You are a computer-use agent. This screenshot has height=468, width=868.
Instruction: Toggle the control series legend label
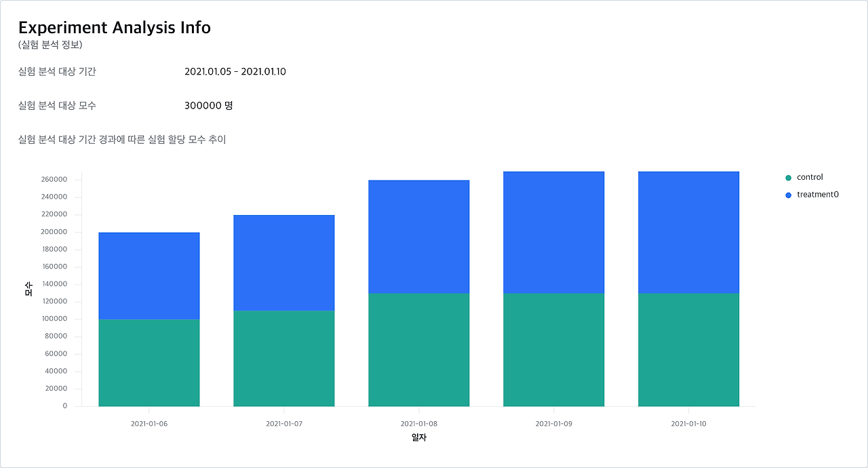(810, 178)
